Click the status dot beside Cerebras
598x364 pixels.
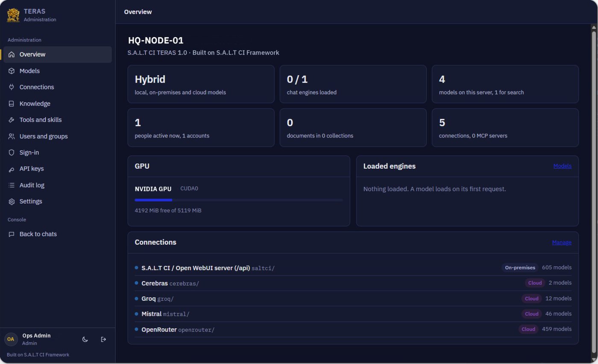coord(136,283)
